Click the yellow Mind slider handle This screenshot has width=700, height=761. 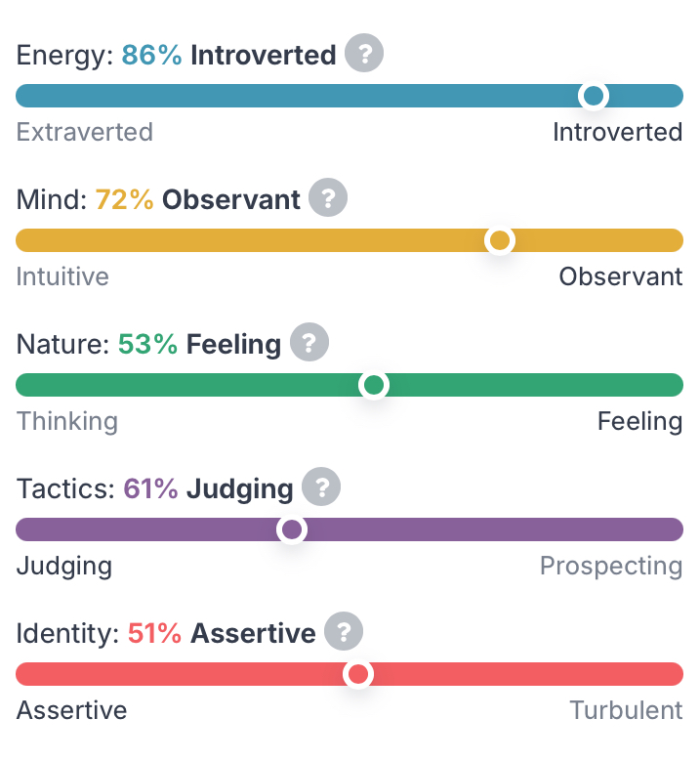click(500, 240)
